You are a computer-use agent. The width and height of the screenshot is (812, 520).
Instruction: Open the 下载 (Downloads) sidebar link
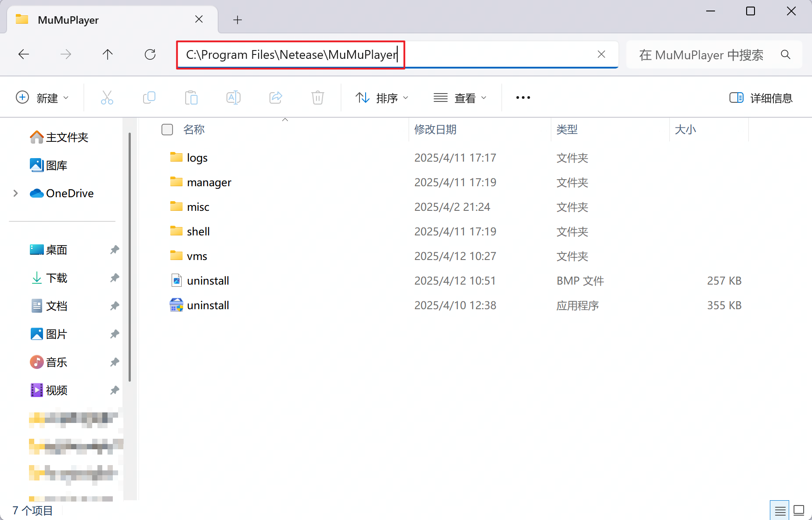pos(57,278)
